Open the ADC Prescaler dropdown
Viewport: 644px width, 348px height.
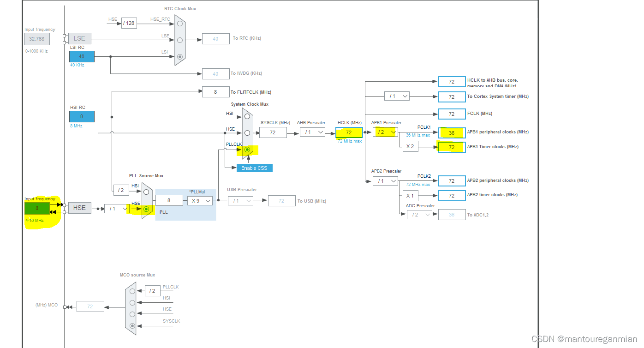pos(419,215)
